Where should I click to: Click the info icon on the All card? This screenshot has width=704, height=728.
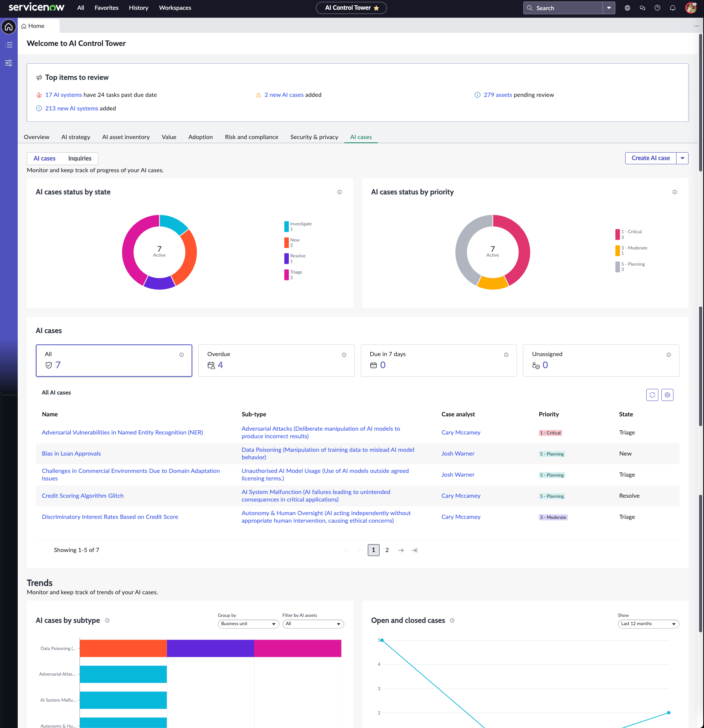tap(181, 355)
